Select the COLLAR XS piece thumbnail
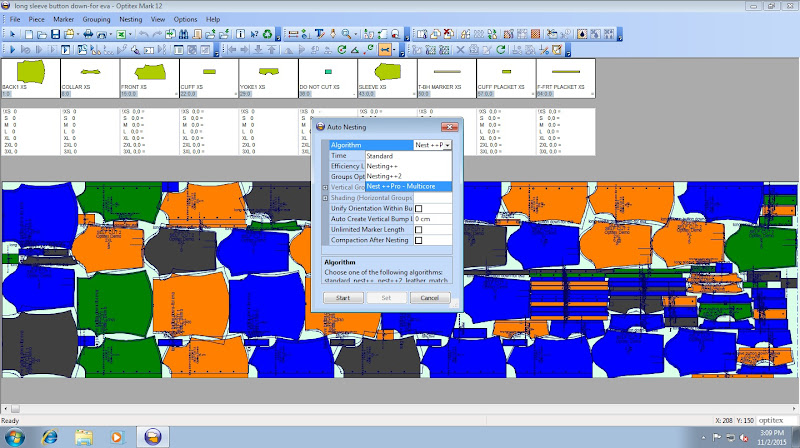Screen dimensions: 800x448 tap(90, 78)
